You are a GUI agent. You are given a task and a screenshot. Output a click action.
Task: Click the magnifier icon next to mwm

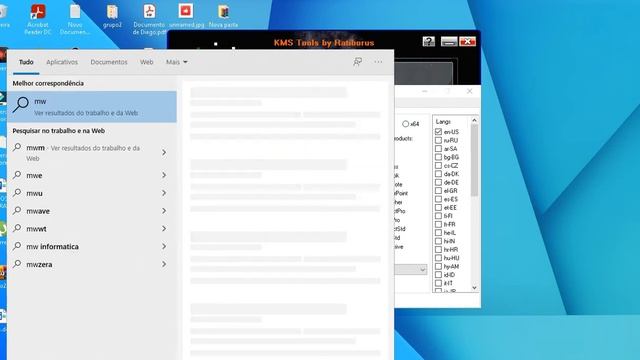(x=17, y=147)
